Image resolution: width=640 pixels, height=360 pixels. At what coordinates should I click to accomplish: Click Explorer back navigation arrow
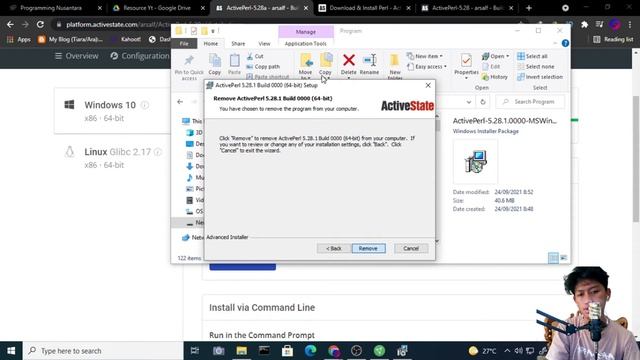[180, 102]
